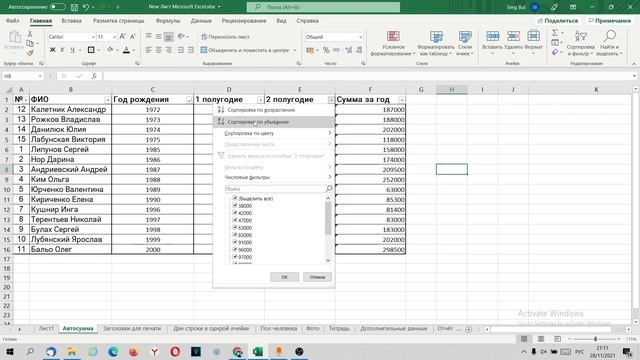Click the text orientation icon

point(182,37)
